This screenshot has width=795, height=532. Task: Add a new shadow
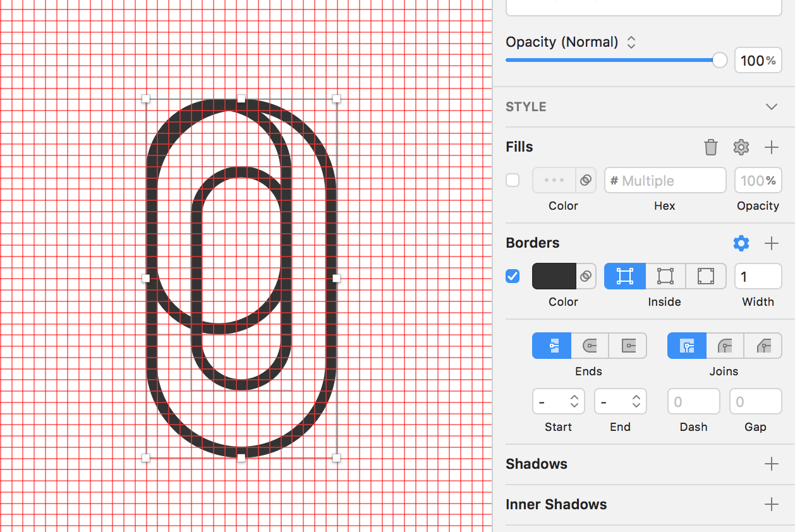(x=772, y=464)
